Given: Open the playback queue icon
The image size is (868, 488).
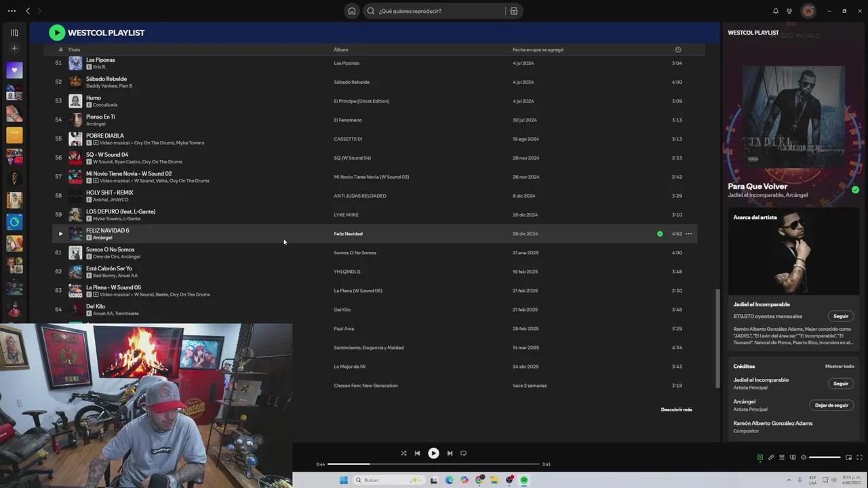Looking at the screenshot, I should [782, 457].
